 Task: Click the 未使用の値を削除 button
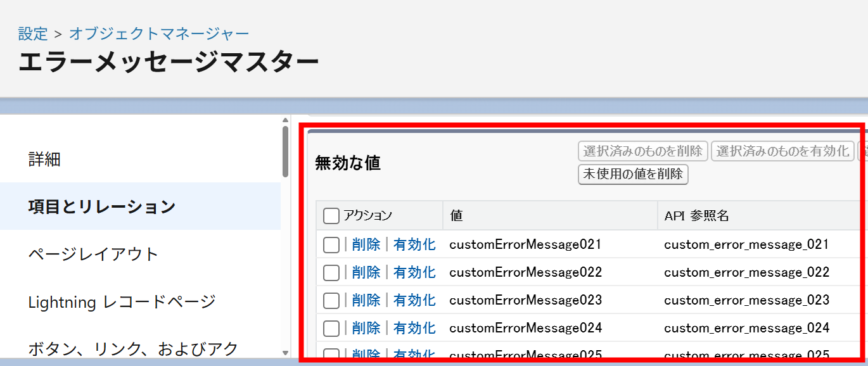[x=632, y=175]
